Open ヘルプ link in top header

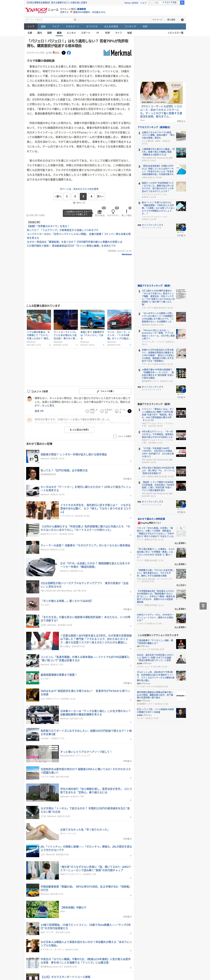pos(143,3)
